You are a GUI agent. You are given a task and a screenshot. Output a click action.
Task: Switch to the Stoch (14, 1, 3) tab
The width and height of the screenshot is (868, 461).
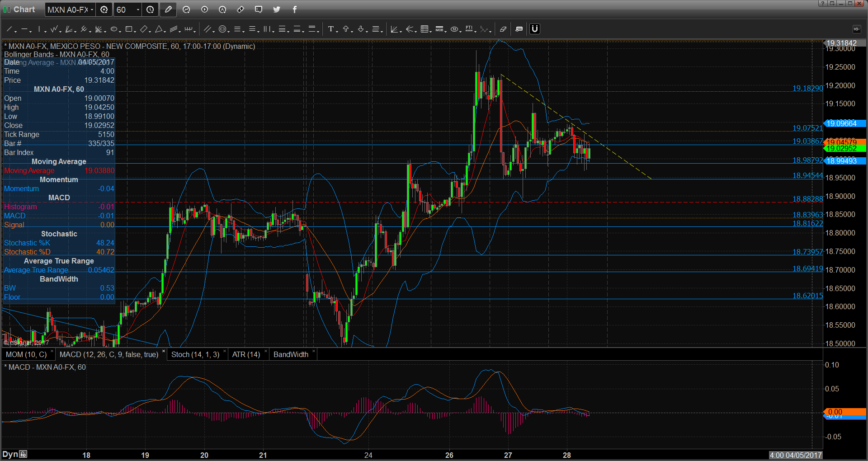195,355
